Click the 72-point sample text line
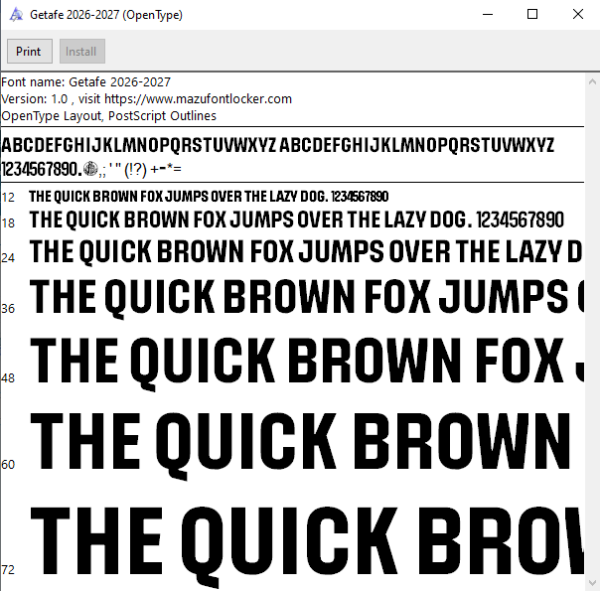Viewport: 600px width, 591px height. (x=306, y=546)
